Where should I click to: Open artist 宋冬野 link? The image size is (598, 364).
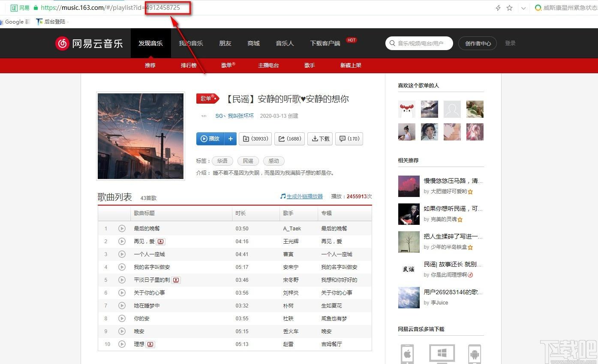click(x=291, y=280)
